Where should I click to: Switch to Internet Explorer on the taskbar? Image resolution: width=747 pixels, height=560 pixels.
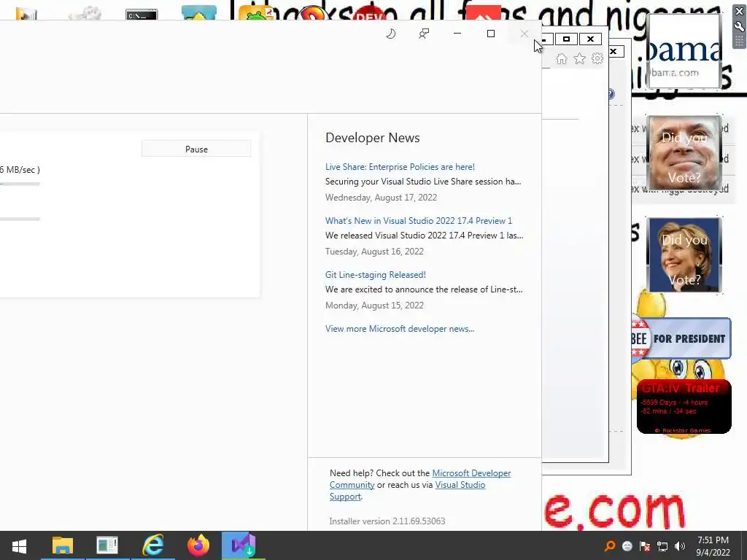coord(153,545)
